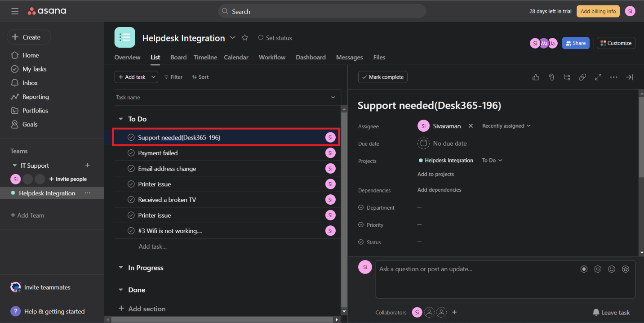644x323 pixels.
Task: Copy the task link icon
Action: (x=582, y=77)
